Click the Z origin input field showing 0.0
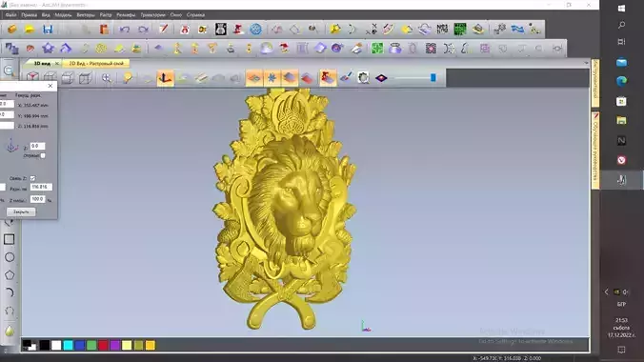Image resolution: width=644 pixels, height=362 pixels. tap(37, 147)
